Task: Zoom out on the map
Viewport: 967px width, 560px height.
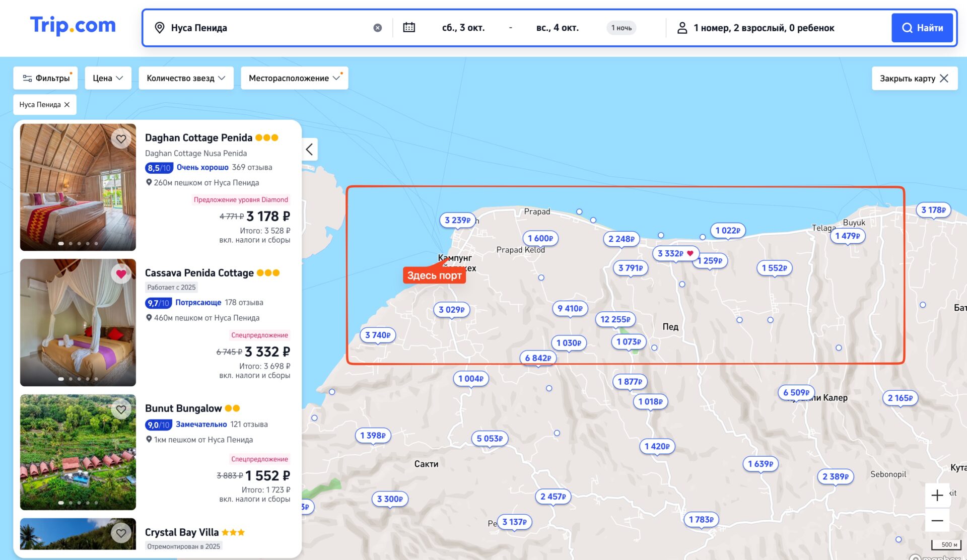Action: pos(937,520)
